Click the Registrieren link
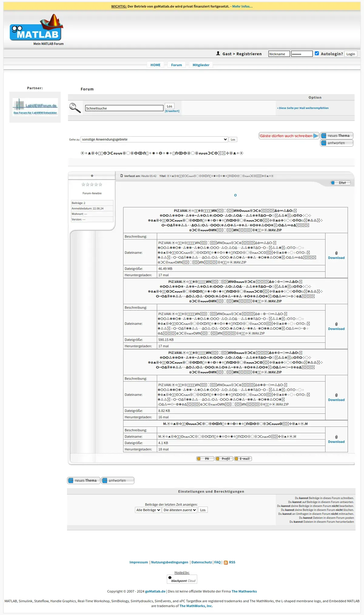 [x=249, y=54]
